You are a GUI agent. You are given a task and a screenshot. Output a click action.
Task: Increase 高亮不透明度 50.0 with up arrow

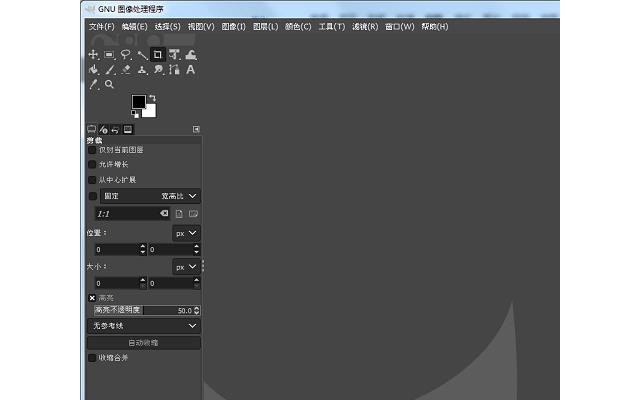click(197, 308)
